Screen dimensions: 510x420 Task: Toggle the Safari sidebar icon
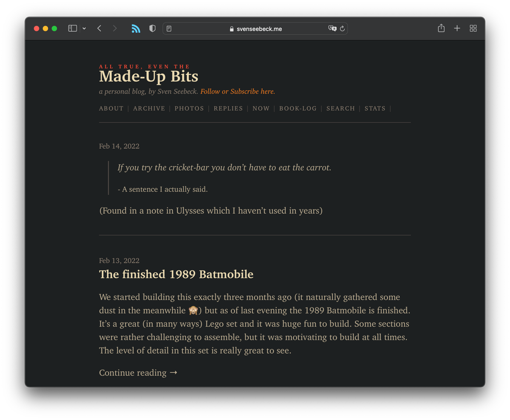coord(73,28)
